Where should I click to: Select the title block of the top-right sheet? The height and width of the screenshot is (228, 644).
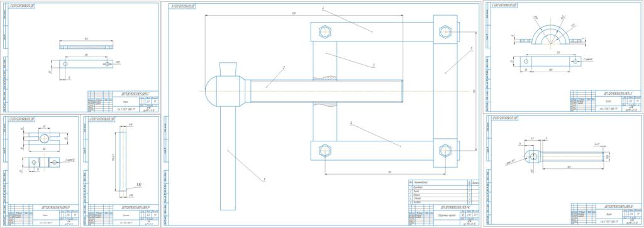click(x=605, y=100)
